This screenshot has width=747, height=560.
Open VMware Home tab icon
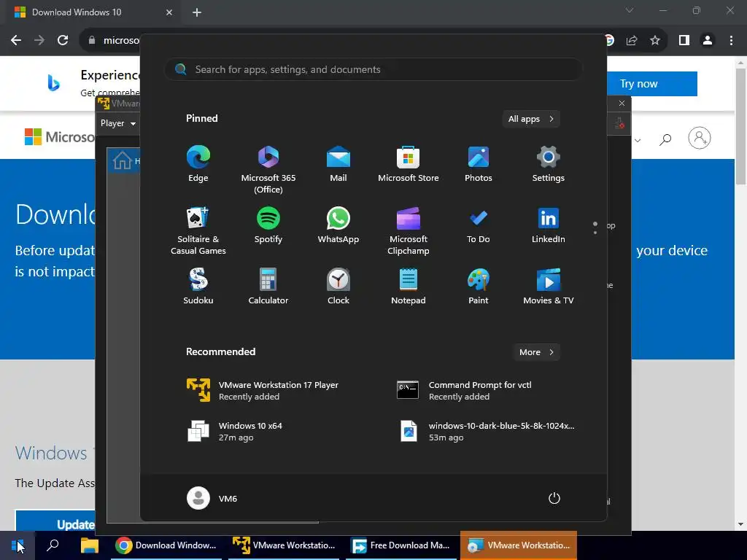[x=123, y=160]
